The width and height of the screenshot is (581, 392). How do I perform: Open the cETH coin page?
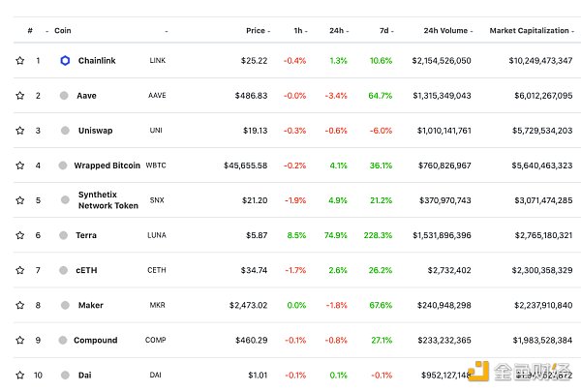click(86, 270)
